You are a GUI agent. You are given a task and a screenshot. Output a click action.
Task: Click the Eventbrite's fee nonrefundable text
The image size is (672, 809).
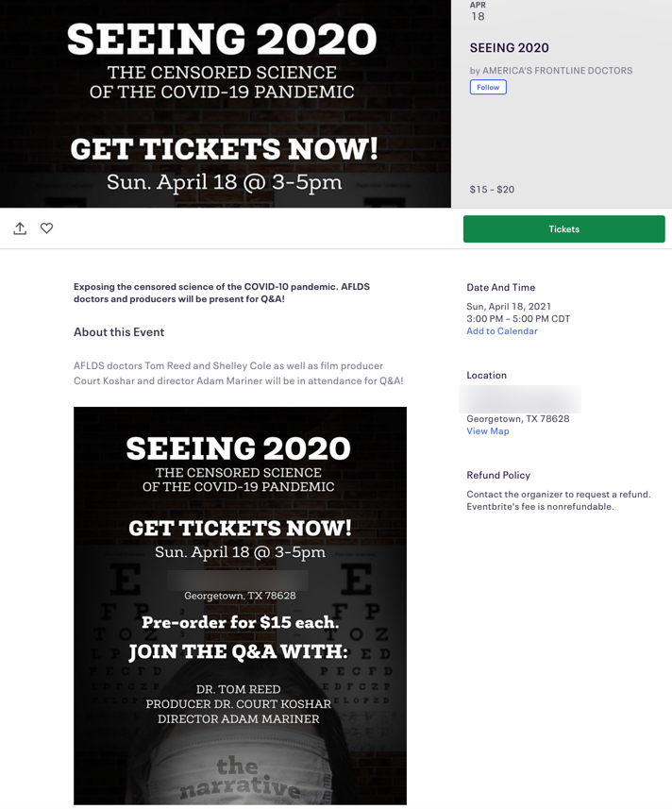(538, 505)
